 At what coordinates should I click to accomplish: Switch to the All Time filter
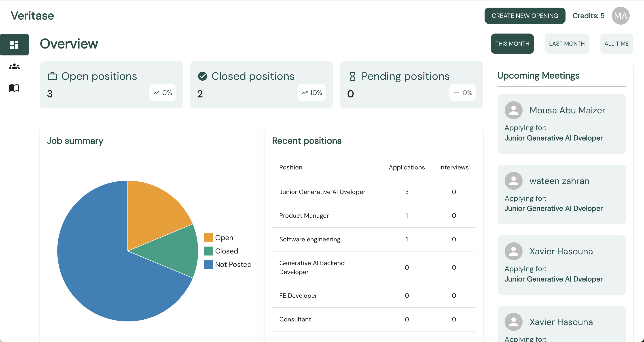pyautogui.click(x=616, y=44)
